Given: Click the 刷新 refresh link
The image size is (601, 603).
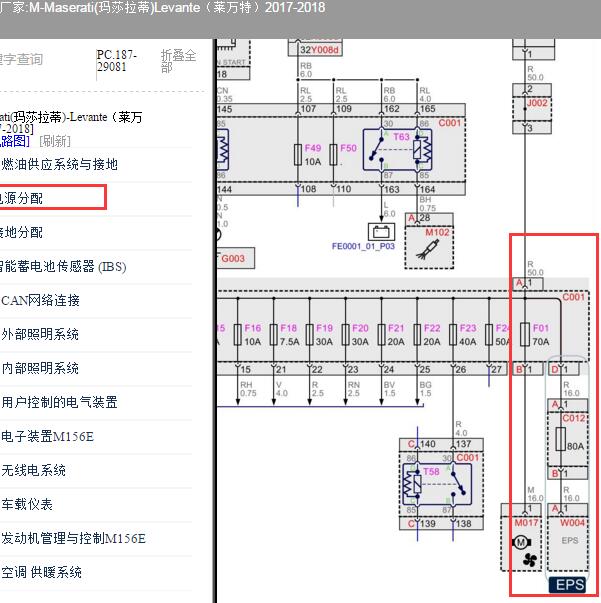Looking at the screenshot, I should click(55, 141).
